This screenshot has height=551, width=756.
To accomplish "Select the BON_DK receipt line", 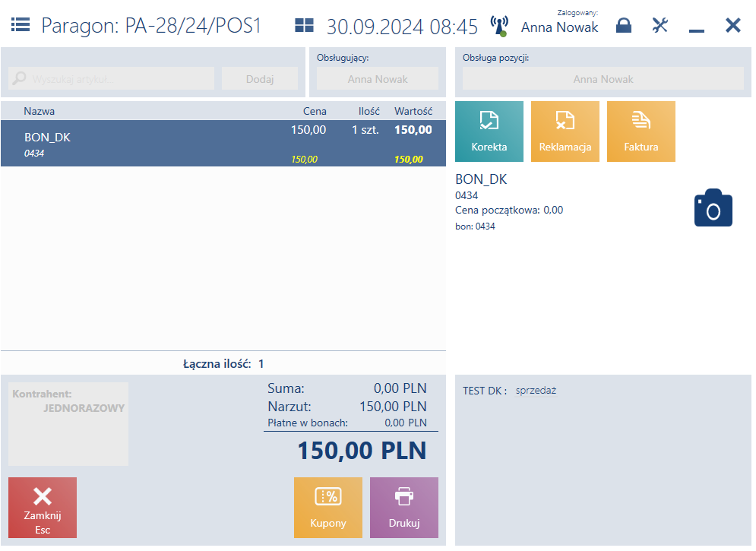I will (223, 143).
